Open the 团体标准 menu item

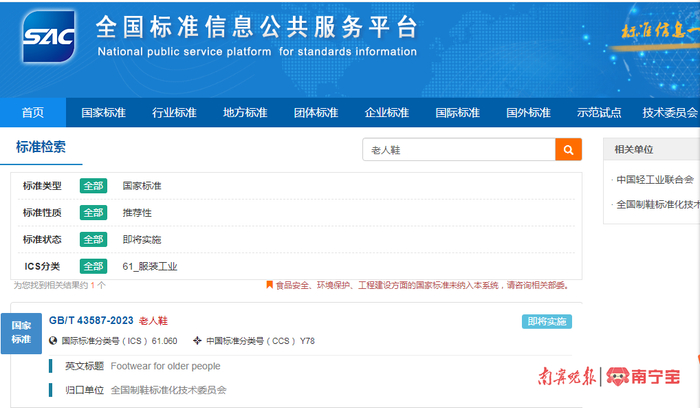(316, 112)
